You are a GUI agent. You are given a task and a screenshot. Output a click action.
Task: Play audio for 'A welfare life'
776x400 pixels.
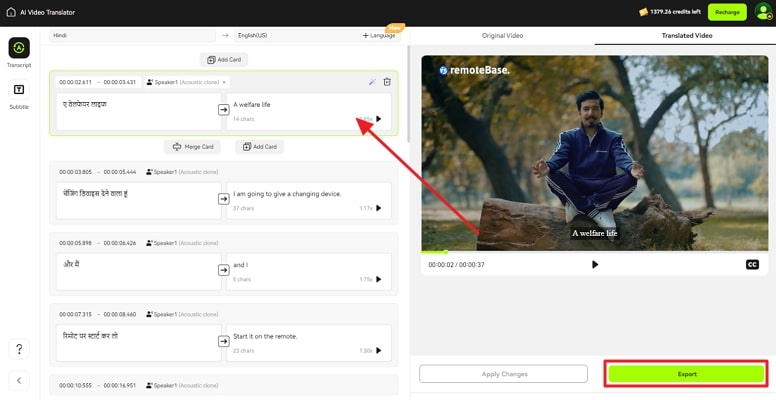379,119
